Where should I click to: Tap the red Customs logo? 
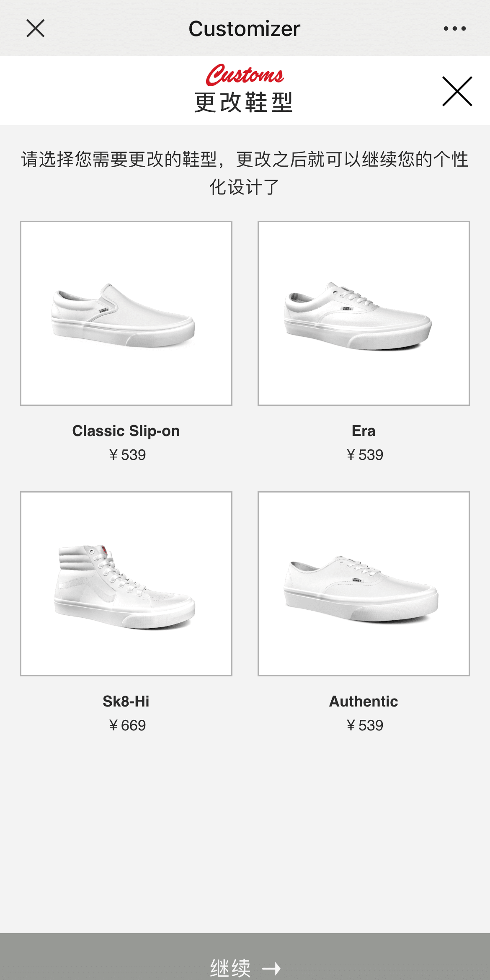tap(245, 75)
